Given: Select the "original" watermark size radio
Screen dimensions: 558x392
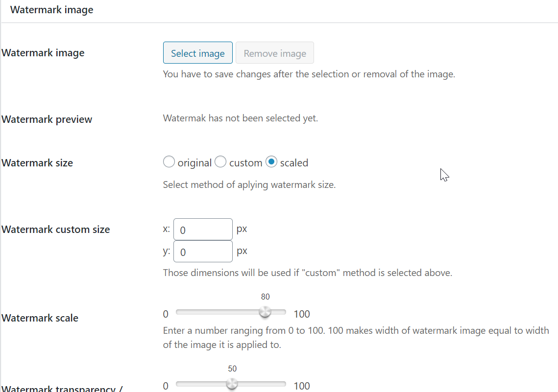Looking at the screenshot, I should [x=169, y=162].
